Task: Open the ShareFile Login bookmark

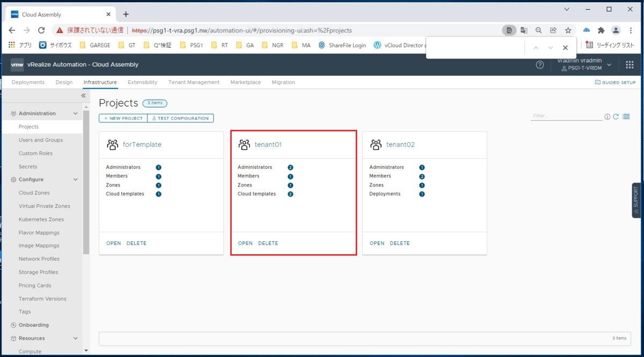Action: pos(342,46)
